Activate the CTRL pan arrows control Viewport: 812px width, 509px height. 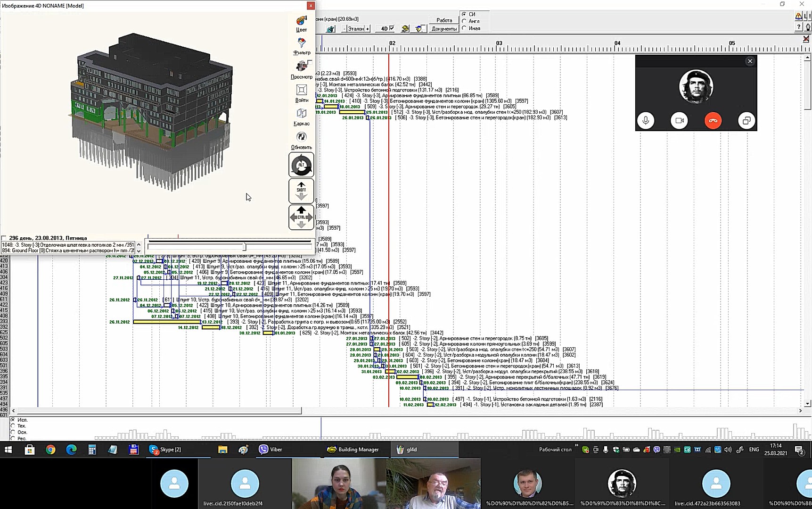click(301, 217)
